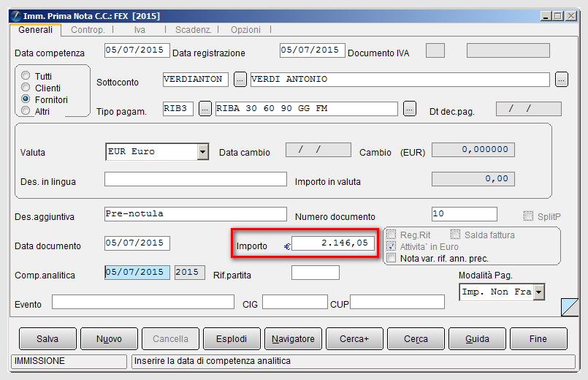Click the Evento field
This screenshot has width=588, height=380.
(143, 302)
